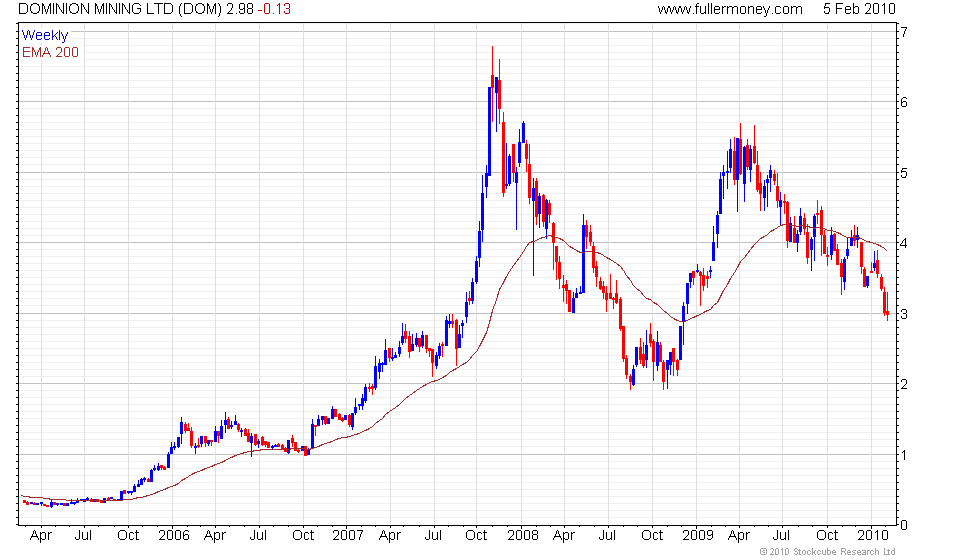Click the 6 price axis label
The height and width of the screenshot is (560, 980).
pos(904,102)
